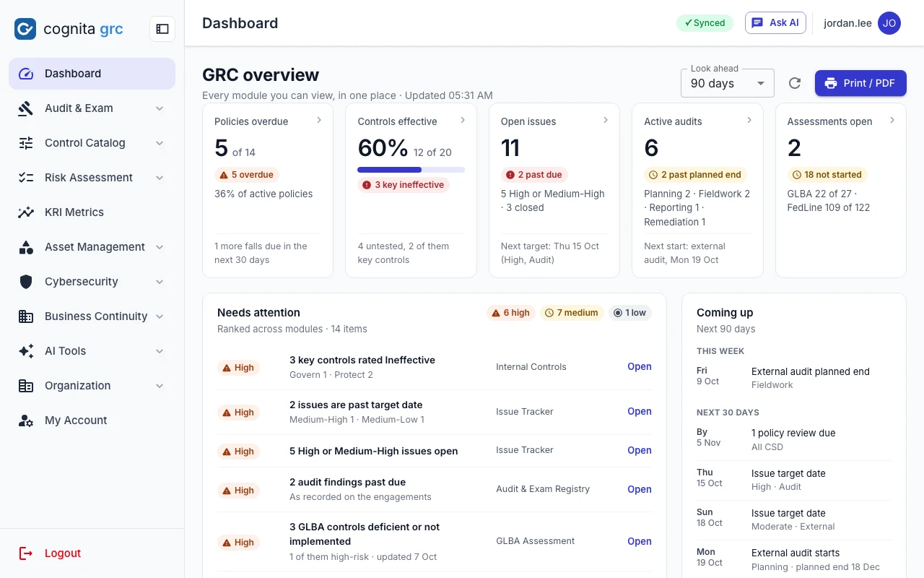Collapse sidebar with the panel toggle icon

click(162, 29)
